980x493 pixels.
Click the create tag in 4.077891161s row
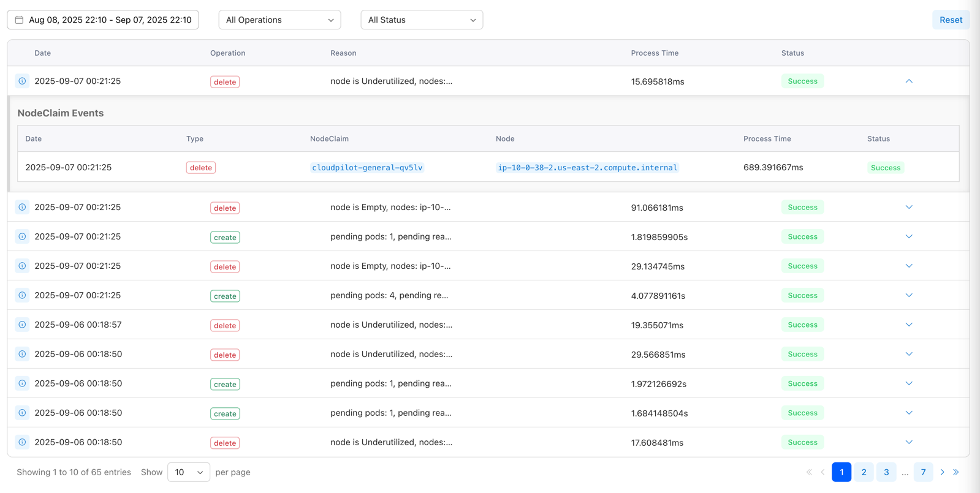pyautogui.click(x=225, y=296)
